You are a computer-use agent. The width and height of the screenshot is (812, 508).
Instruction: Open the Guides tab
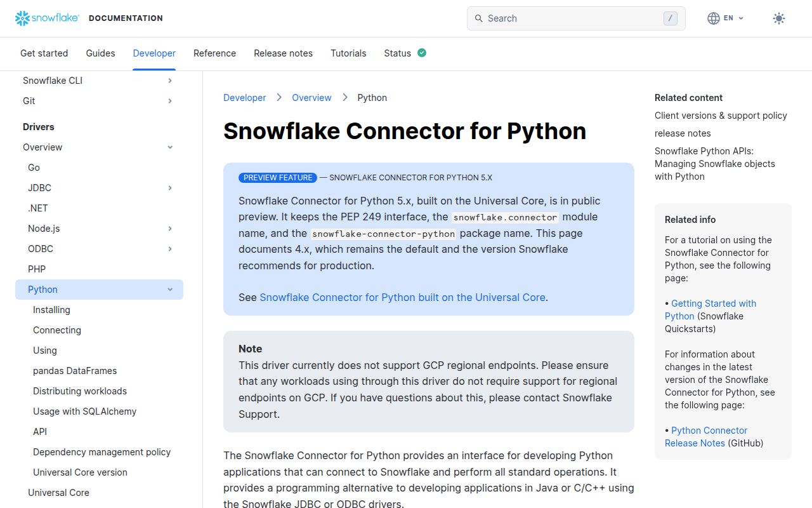(100, 53)
